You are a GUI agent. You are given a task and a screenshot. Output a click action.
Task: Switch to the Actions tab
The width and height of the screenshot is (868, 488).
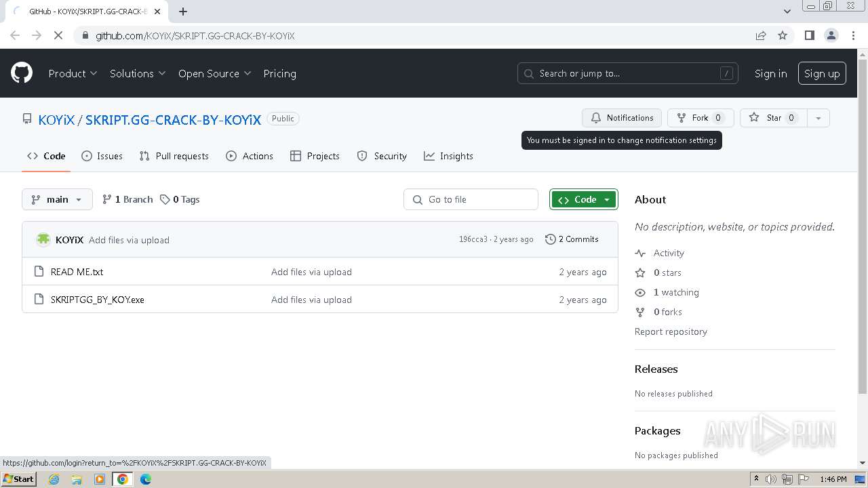[250, 156]
